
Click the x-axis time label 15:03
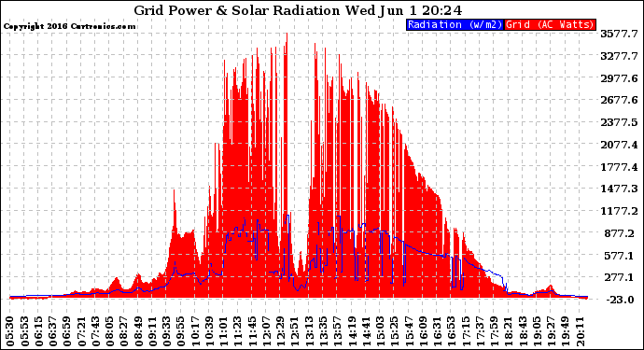point(381,331)
